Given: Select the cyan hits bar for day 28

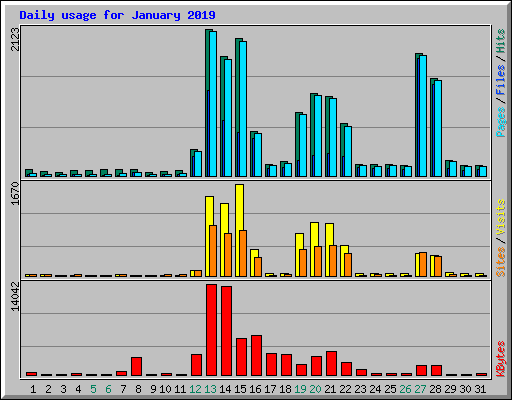Looking at the screenshot, I should click(x=438, y=128).
